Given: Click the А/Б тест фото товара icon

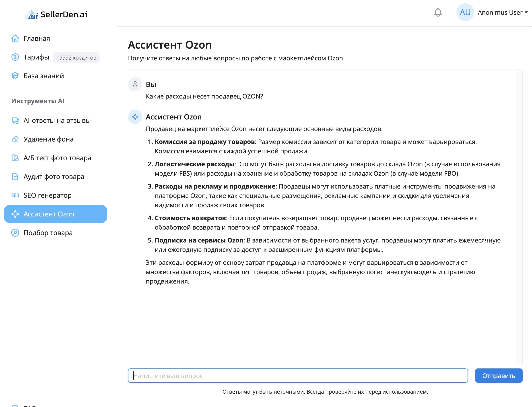Looking at the screenshot, I should (15, 158).
